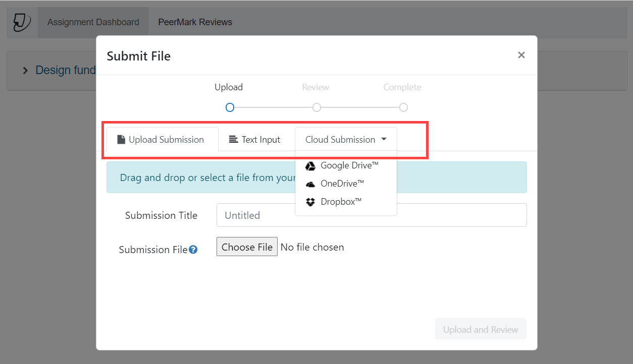This screenshot has width=633, height=364.
Task: Go to PeerMark Reviews tab
Action: click(195, 22)
